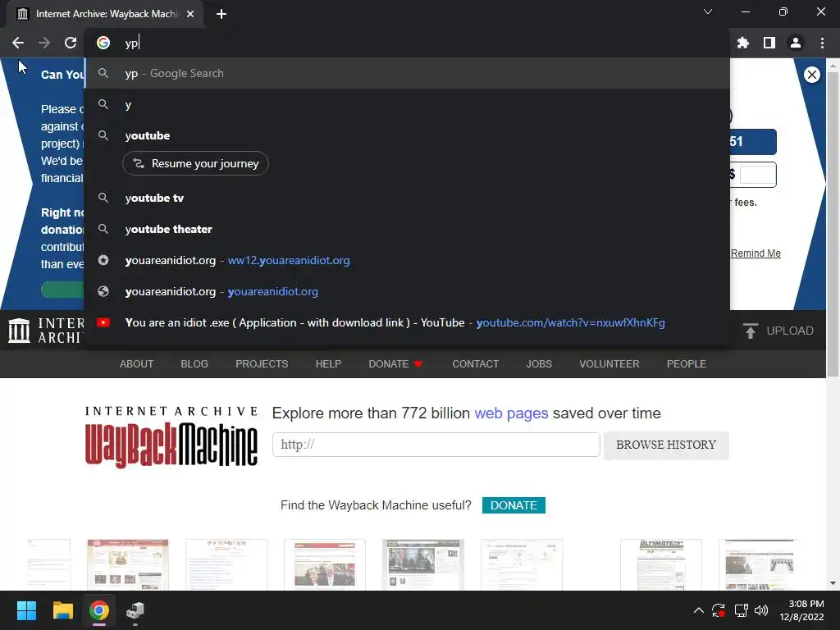Click the YouTube icon in last suggestion
Screen dimensions: 840x630
click(x=103, y=322)
